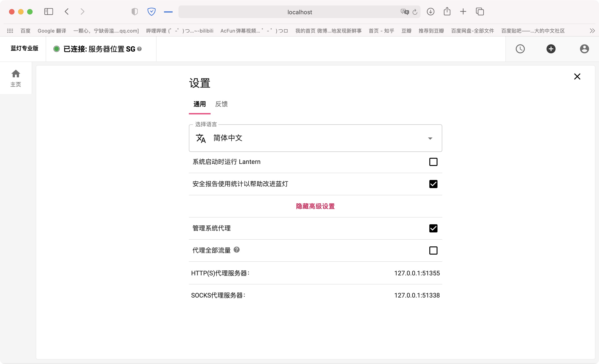
Task: Open the AcFun弹幕视频 bookmark
Action: [x=254, y=31]
